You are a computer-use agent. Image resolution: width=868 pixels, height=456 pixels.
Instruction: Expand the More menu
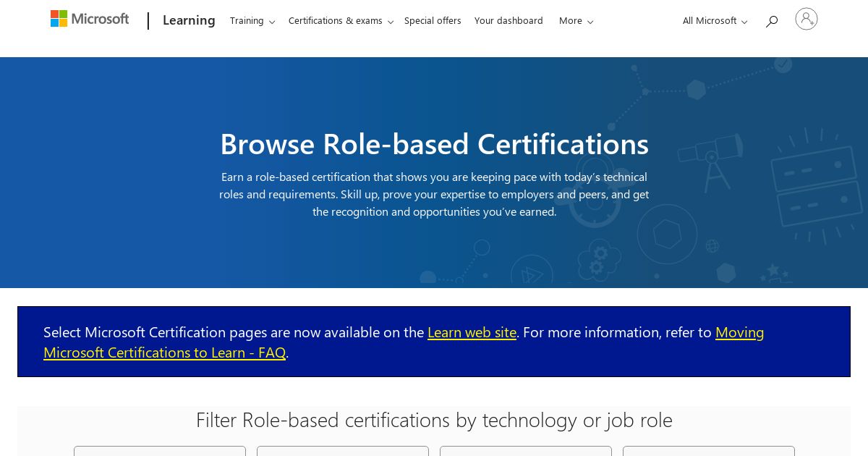click(576, 21)
